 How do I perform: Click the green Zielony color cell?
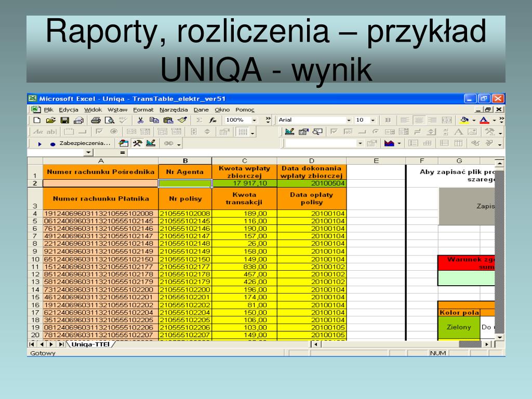point(459,327)
